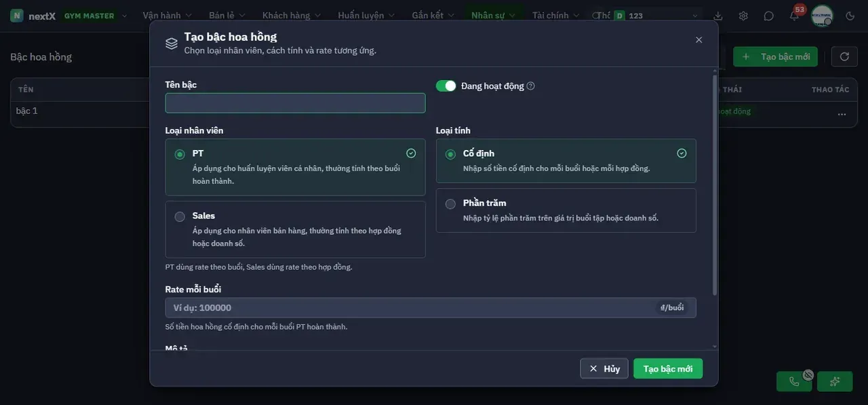The image size is (868, 405).
Task: Click the sparkle AI assistant icon
Action: 835,381
